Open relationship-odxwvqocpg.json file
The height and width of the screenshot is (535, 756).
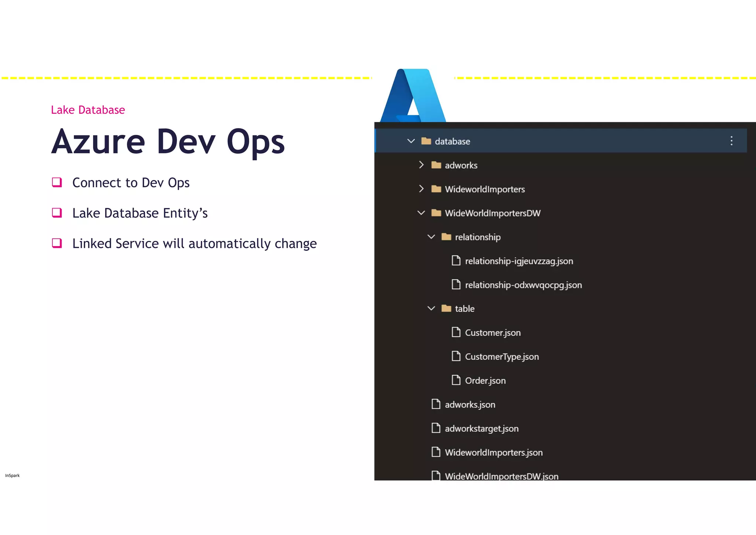pos(523,285)
